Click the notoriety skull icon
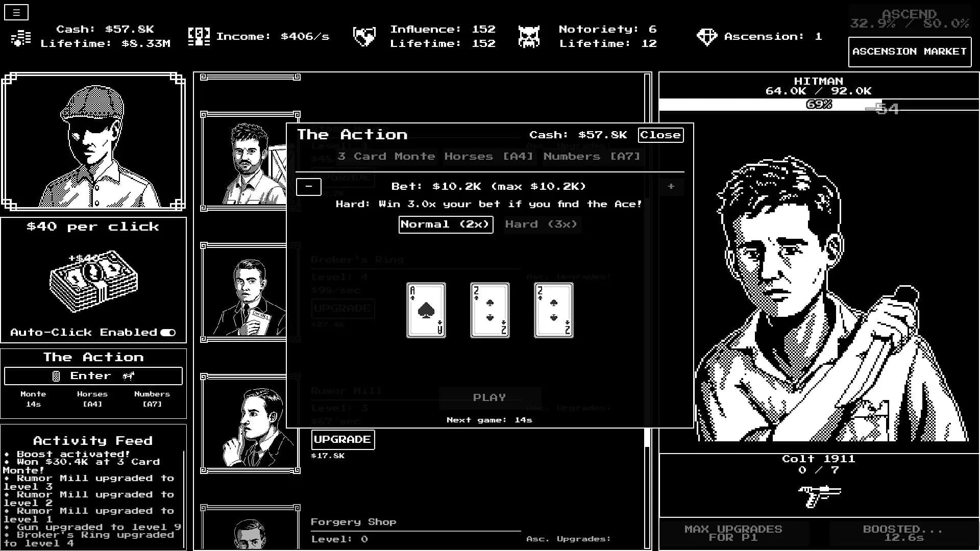 click(x=529, y=37)
